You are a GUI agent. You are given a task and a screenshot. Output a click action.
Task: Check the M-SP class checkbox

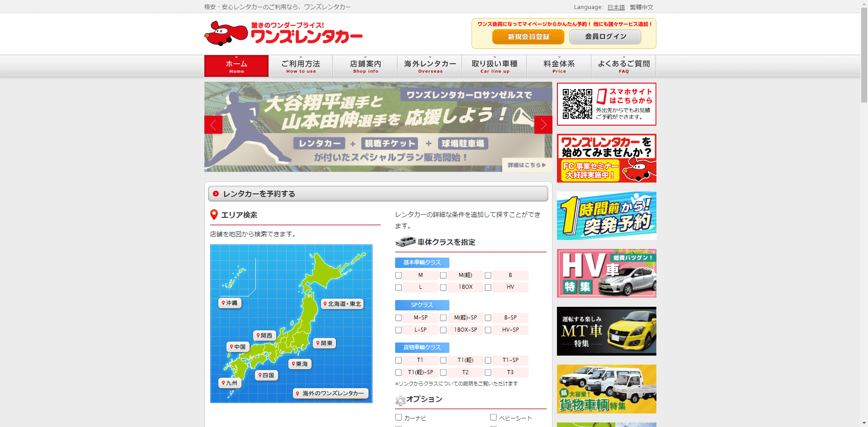click(x=398, y=318)
